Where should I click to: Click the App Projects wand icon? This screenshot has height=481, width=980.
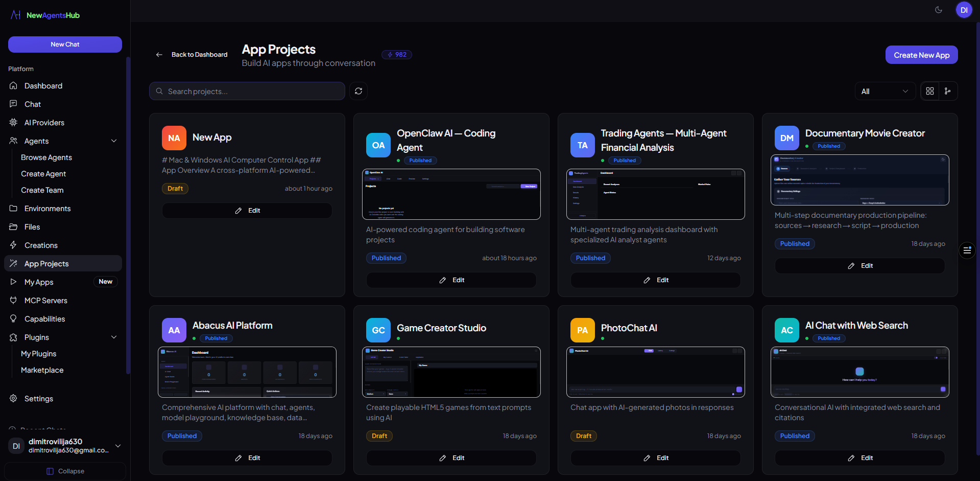13,264
